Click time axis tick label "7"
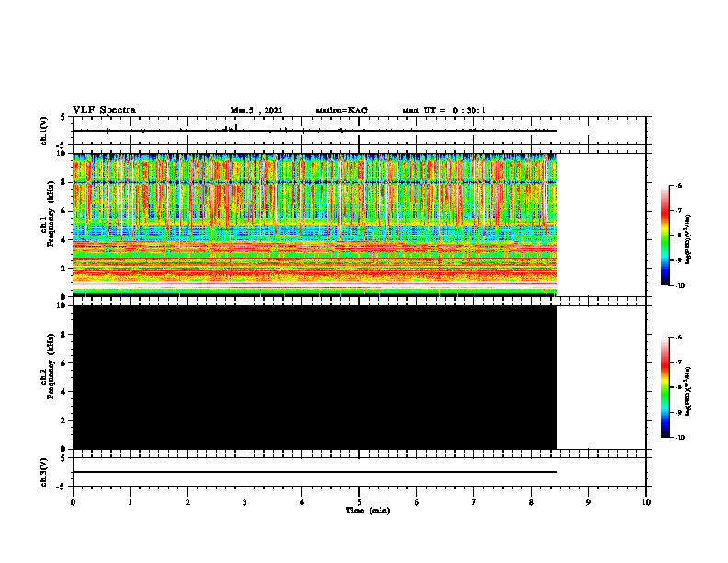The width and height of the screenshot is (728, 563). coord(474,502)
